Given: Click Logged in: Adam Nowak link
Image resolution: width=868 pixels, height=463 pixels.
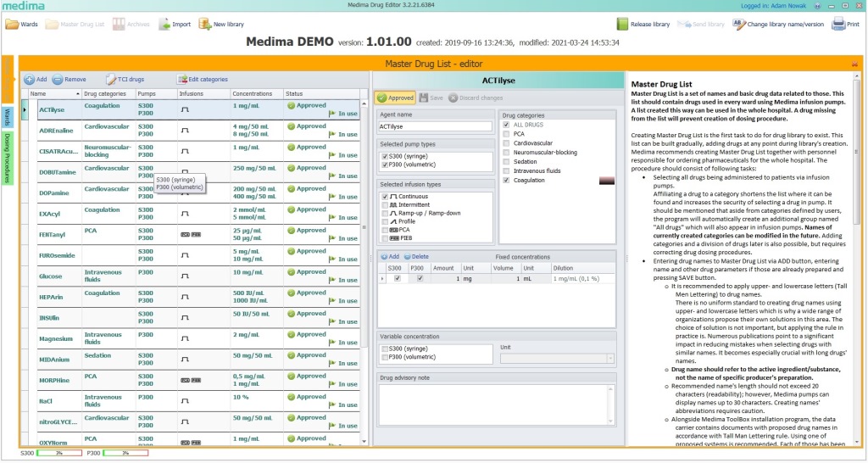Looking at the screenshot, I should [x=775, y=6].
